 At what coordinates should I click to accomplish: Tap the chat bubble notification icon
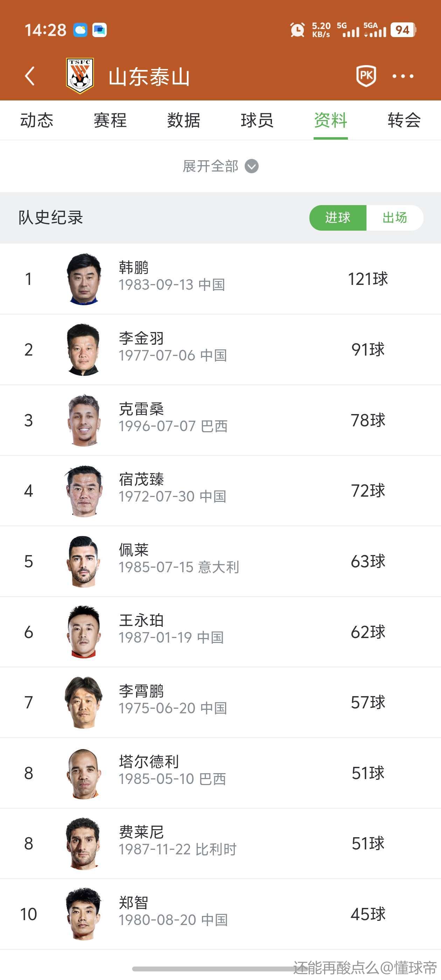pyautogui.click(x=100, y=30)
